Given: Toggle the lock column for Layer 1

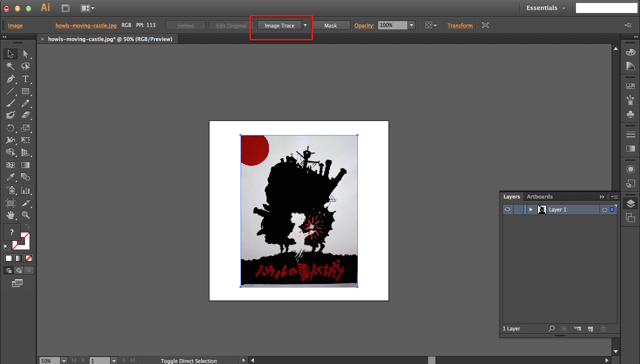Looking at the screenshot, I should [518, 209].
